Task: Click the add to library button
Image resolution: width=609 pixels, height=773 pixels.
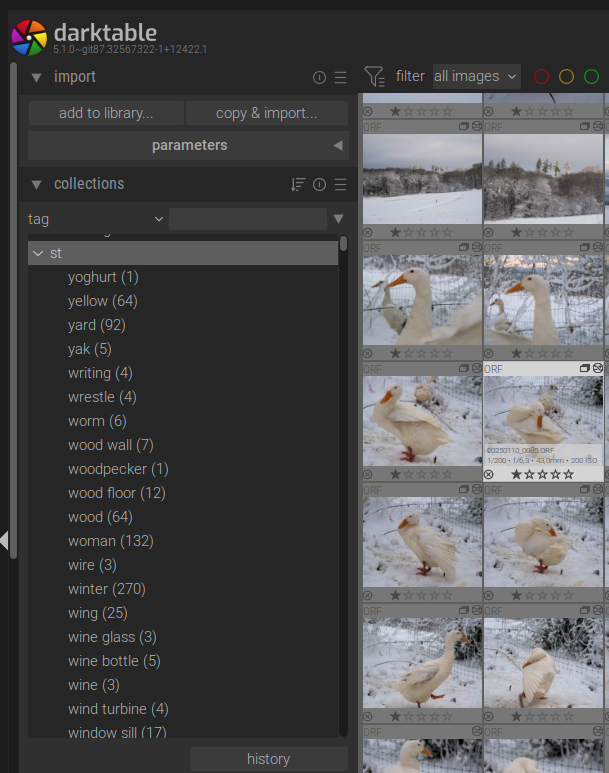Action: (106, 113)
